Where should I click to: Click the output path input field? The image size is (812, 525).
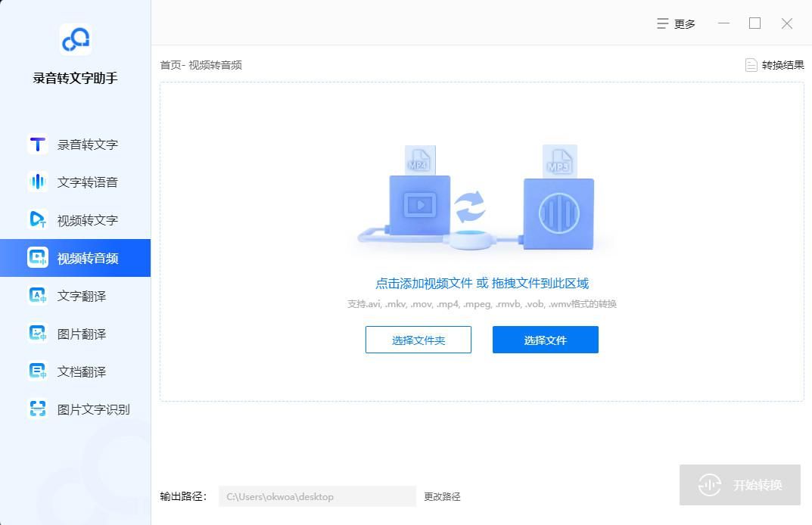click(x=317, y=496)
